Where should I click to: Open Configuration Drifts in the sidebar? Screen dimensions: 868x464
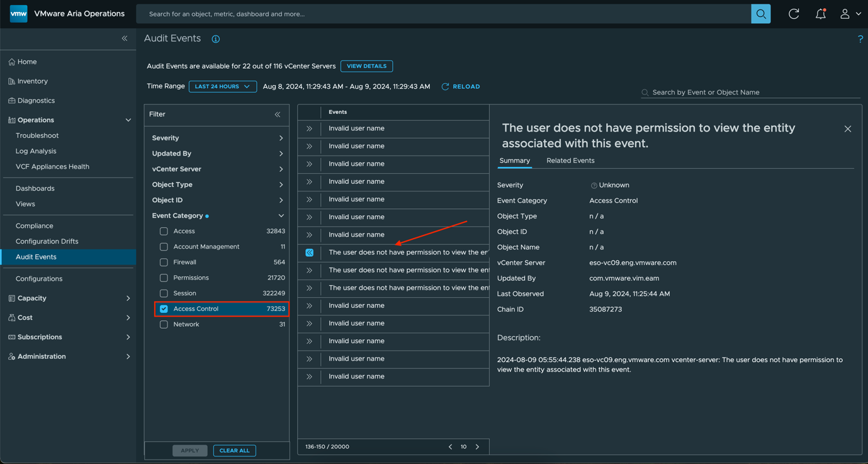[47, 241]
